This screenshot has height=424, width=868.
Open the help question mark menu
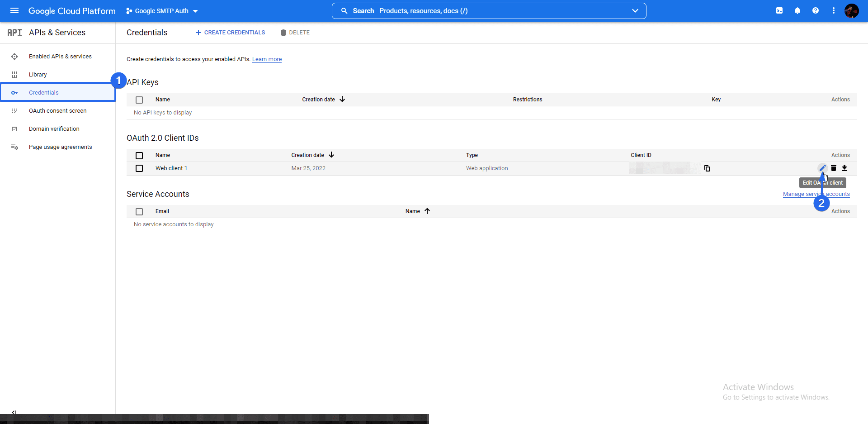pos(816,10)
